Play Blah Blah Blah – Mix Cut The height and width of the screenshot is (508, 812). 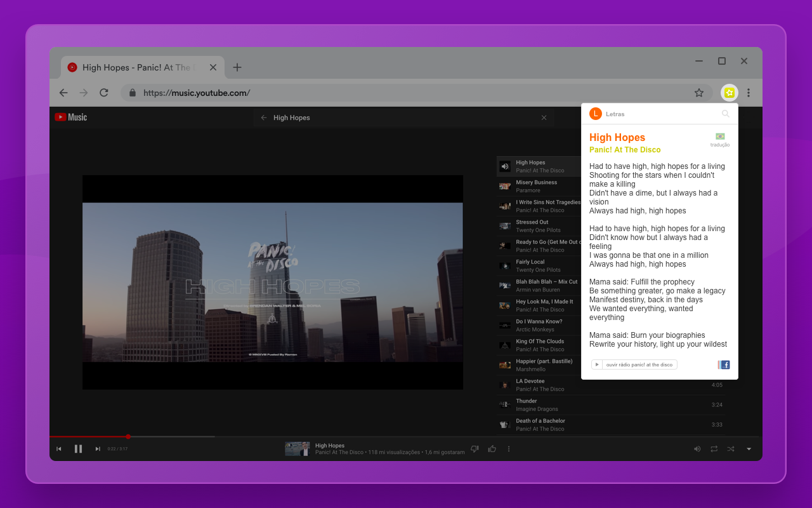point(539,285)
